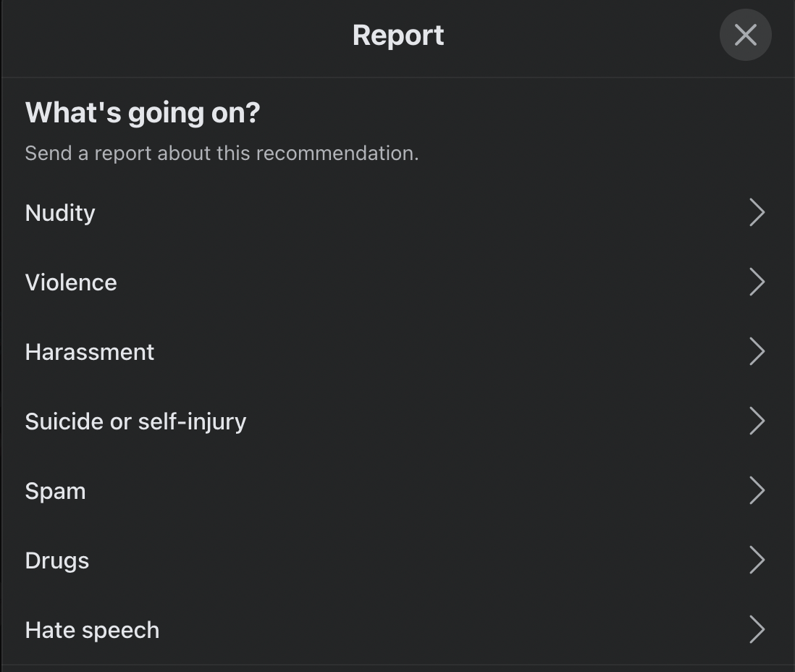Image resolution: width=795 pixels, height=672 pixels.
Task: Click the "What's going on?" heading
Action: pos(142,113)
